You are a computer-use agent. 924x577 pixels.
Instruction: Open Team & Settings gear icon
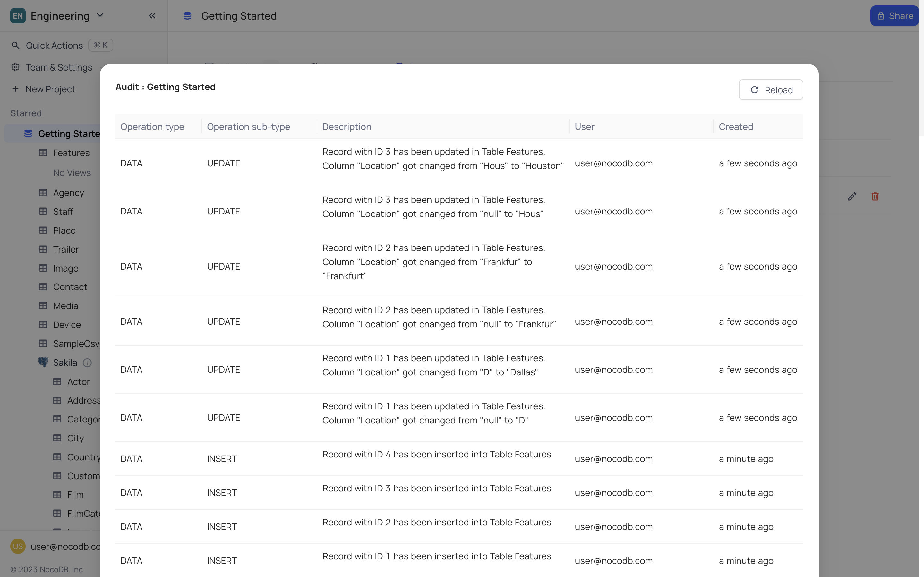[15, 67]
